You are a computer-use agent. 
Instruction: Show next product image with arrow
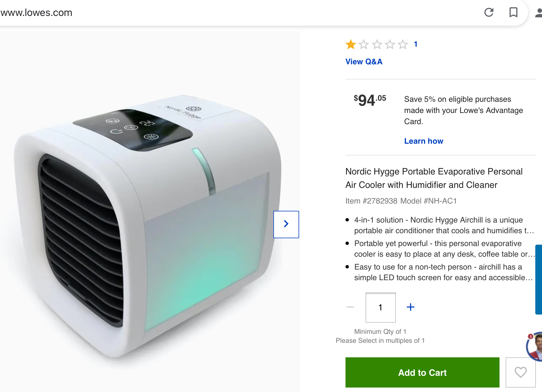pyautogui.click(x=286, y=224)
